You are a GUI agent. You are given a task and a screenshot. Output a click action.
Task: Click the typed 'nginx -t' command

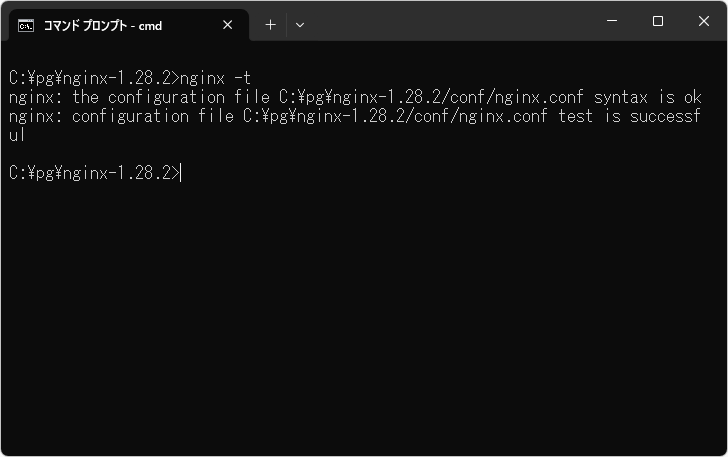(x=215, y=78)
